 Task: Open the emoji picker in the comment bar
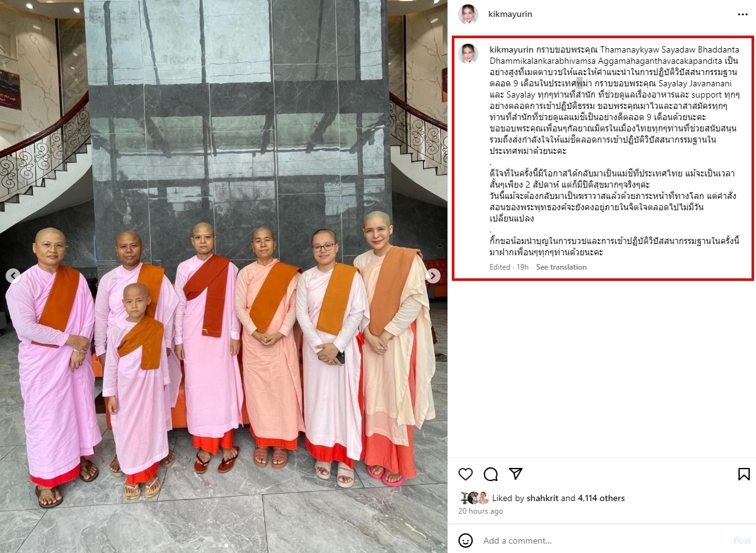466,540
